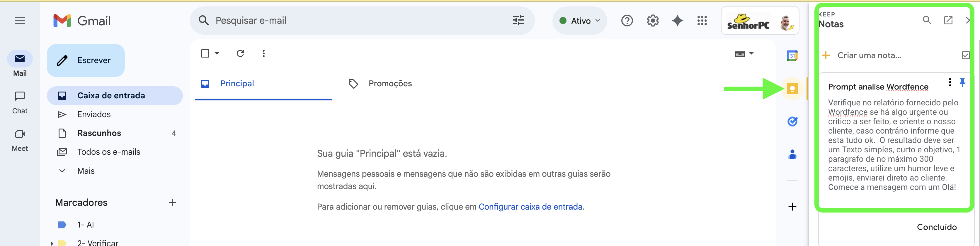Open the Google apps grid
Image resolution: width=980 pixels, height=246 pixels.
702,21
